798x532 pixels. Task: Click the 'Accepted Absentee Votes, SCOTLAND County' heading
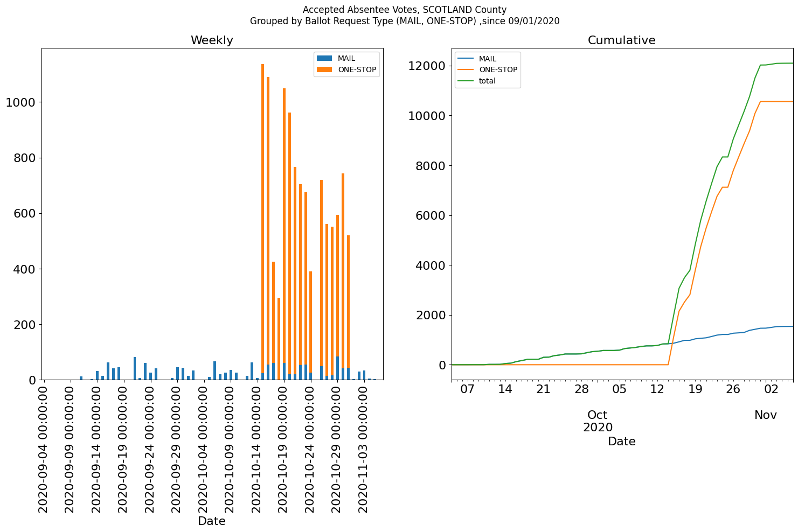tap(405, 10)
